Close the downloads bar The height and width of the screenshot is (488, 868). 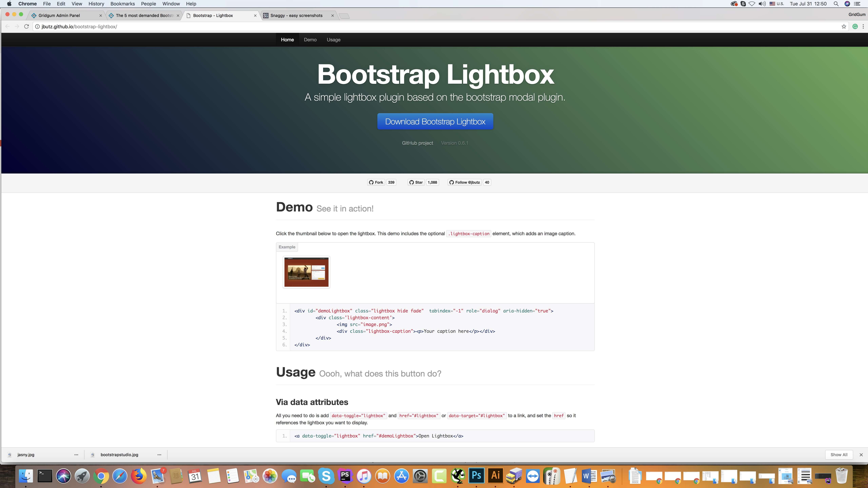tap(861, 455)
